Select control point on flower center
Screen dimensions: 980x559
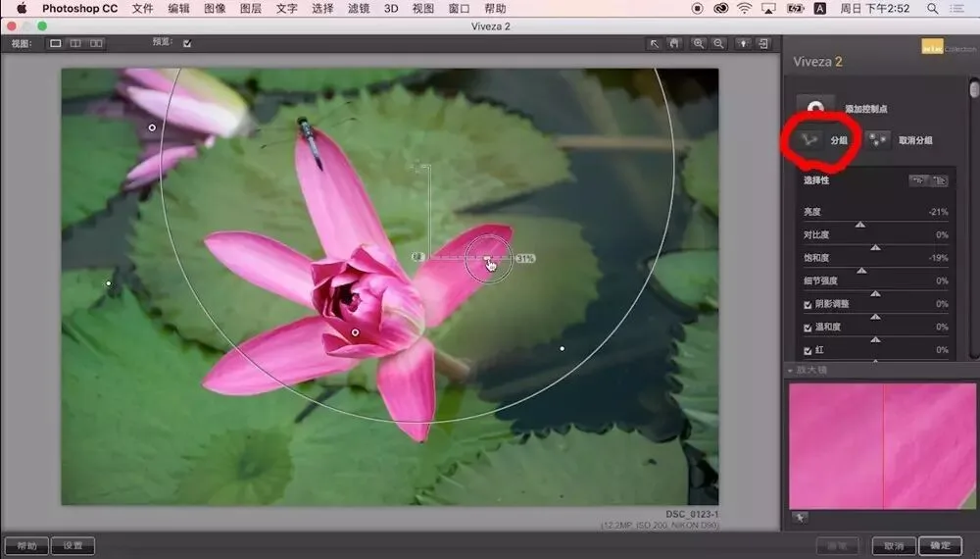coord(355,332)
